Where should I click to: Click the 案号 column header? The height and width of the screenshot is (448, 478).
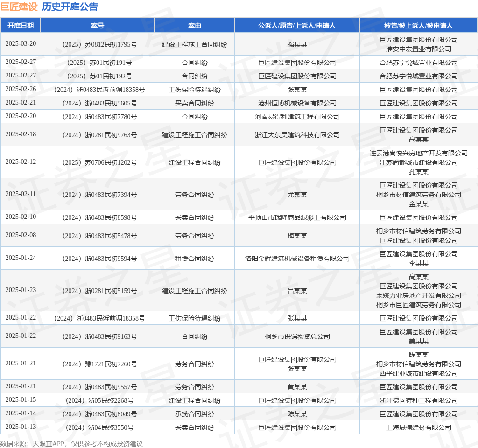pos(98,26)
